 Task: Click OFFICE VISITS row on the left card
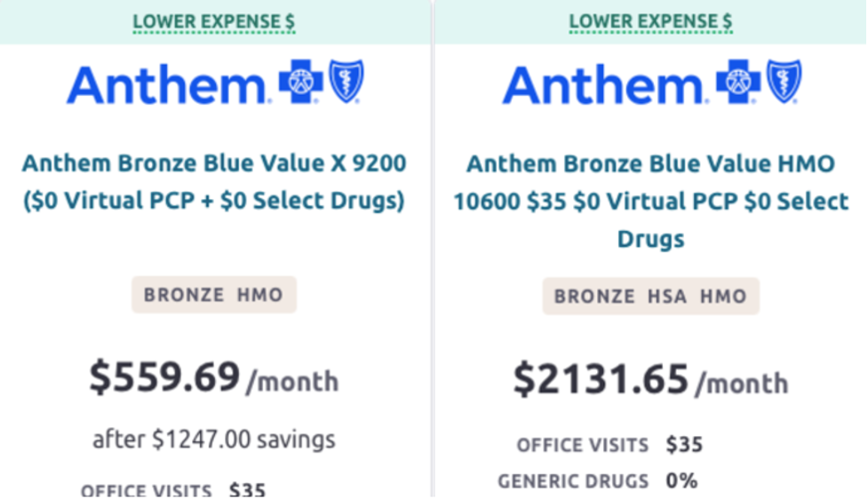[x=172, y=490]
